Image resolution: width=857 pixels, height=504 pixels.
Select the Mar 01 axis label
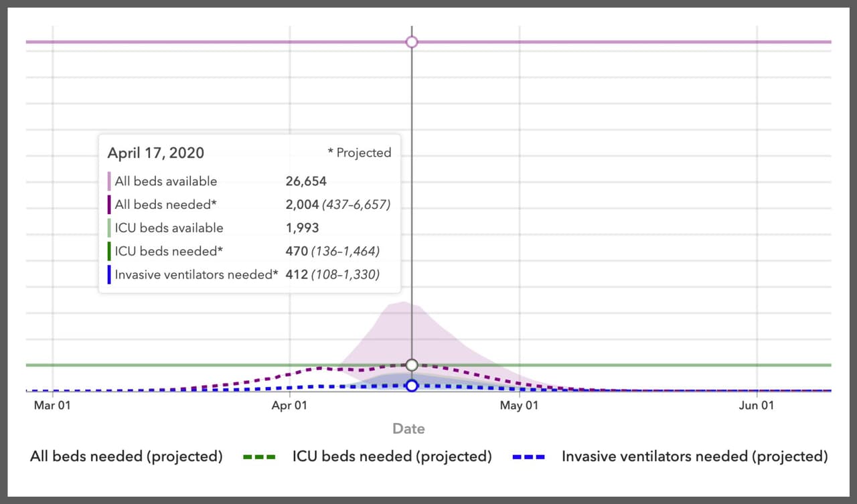(x=52, y=406)
